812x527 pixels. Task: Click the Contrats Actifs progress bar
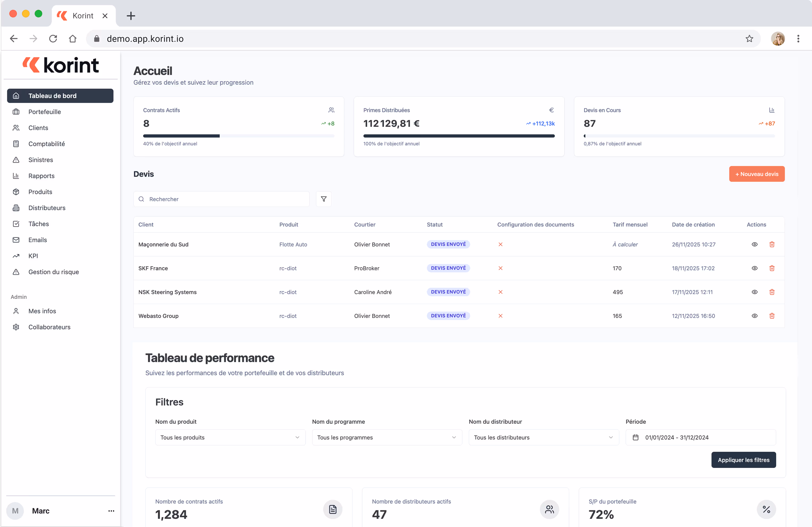pos(239,136)
